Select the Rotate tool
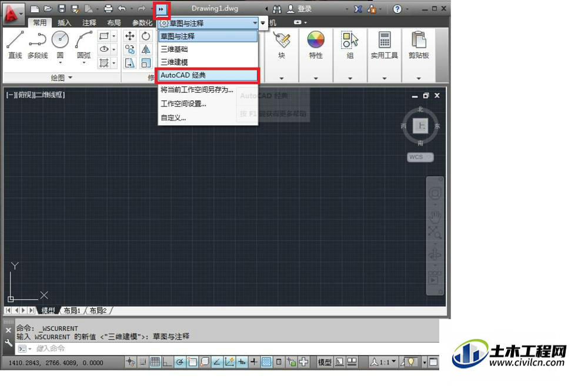588x392 pixels. 146,36
